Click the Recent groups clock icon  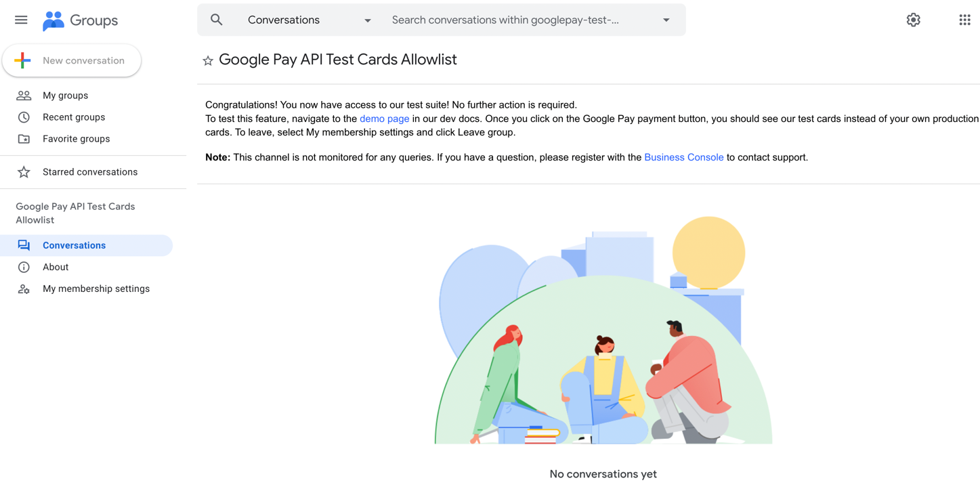point(24,117)
